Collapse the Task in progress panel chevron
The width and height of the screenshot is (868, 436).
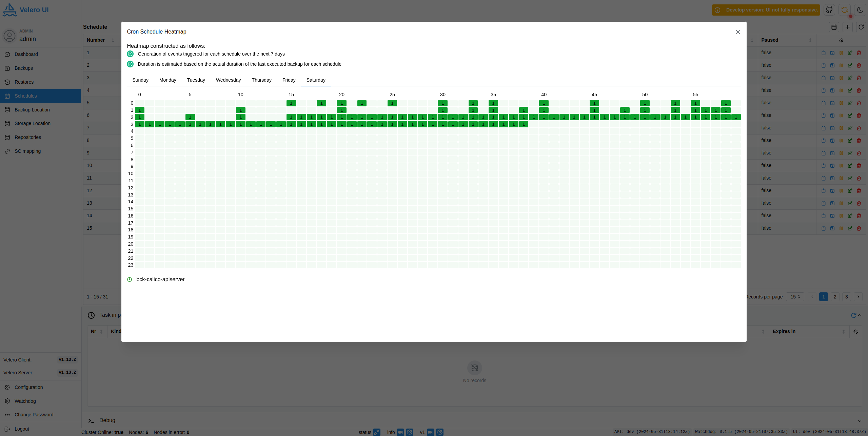[860, 315]
